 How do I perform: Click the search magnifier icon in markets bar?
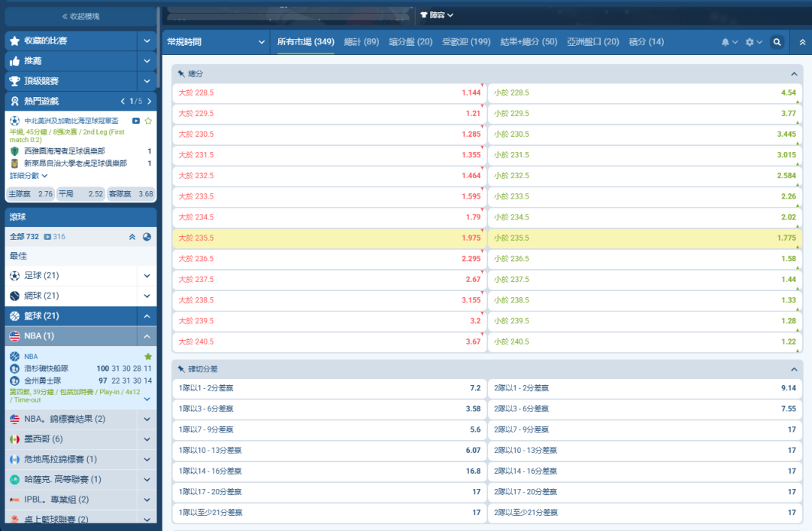point(777,42)
